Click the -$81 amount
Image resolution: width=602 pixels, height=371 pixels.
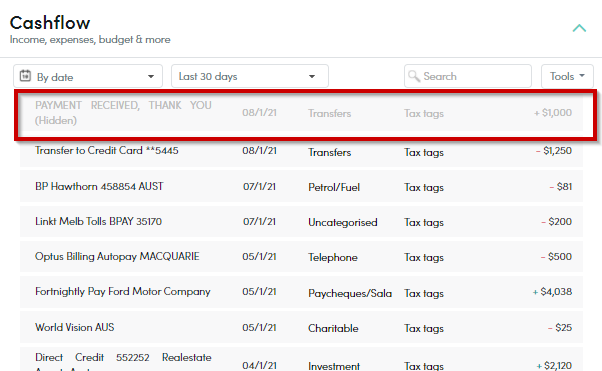click(x=561, y=186)
